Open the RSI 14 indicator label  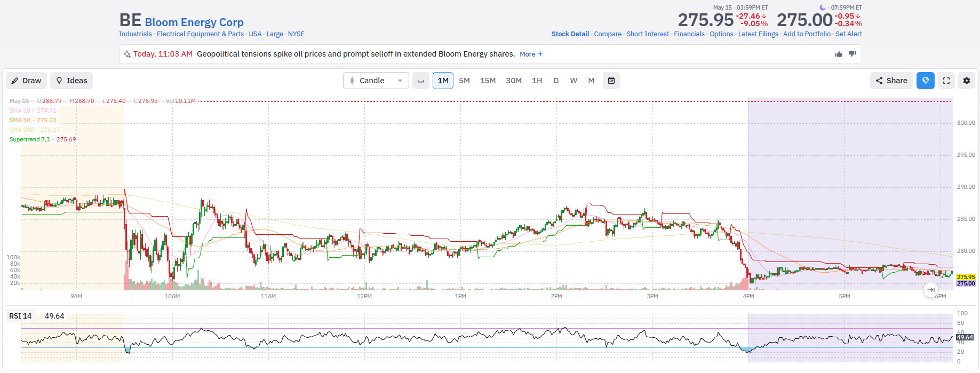[x=20, y=316]
